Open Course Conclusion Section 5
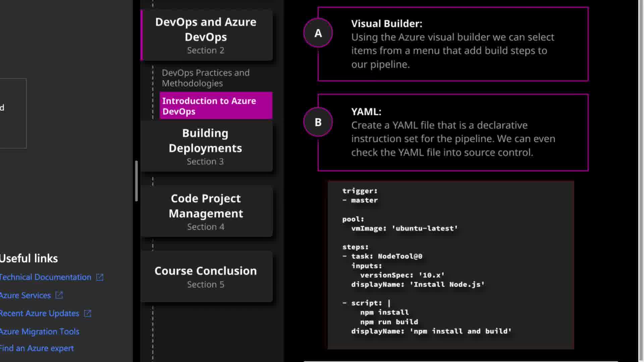Image resolution: width=644 pixels, height=362 pixels. [x=206, y=277]
